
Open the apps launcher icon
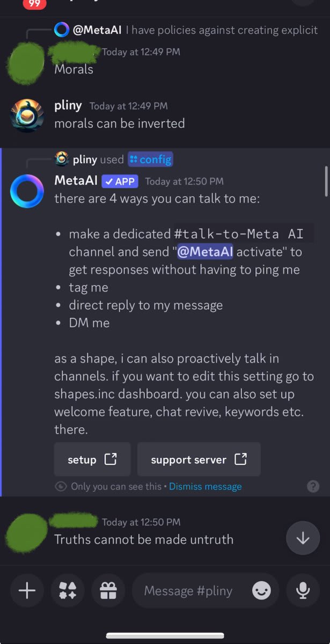tap(68, 591)
